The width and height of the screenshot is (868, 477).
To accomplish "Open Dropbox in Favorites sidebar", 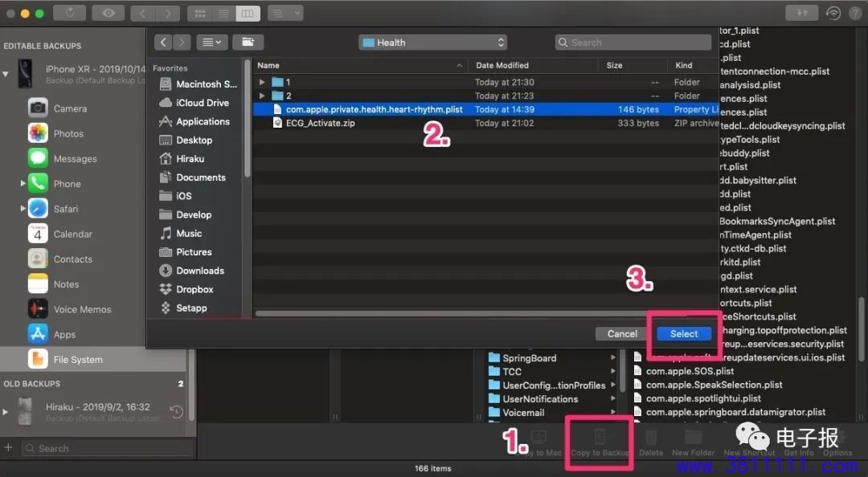I will (186, 289).
